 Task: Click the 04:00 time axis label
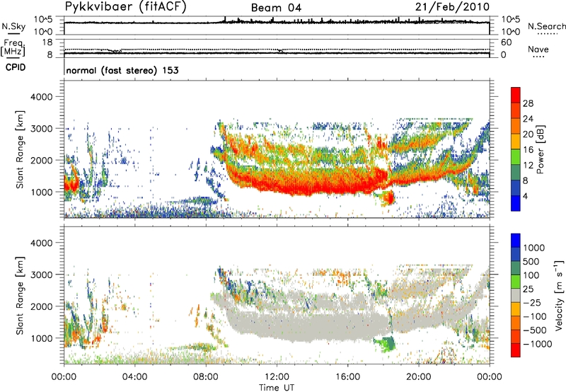click(x=135, y=377)
